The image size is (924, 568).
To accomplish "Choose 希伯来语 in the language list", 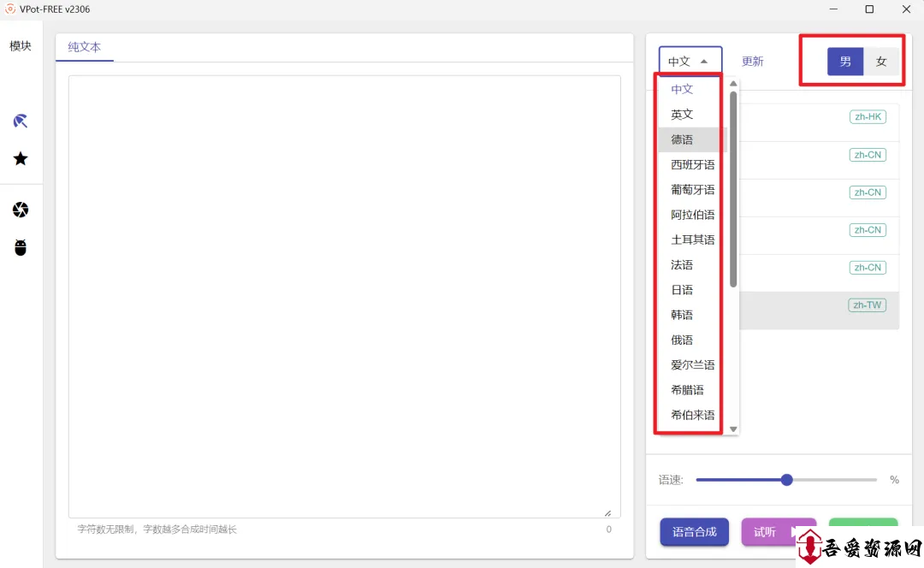I will 692,415.
